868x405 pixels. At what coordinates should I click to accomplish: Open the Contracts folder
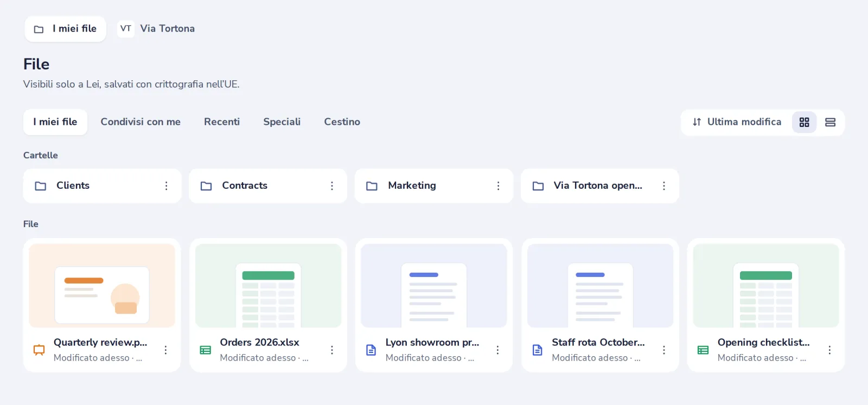coord(268,186)
